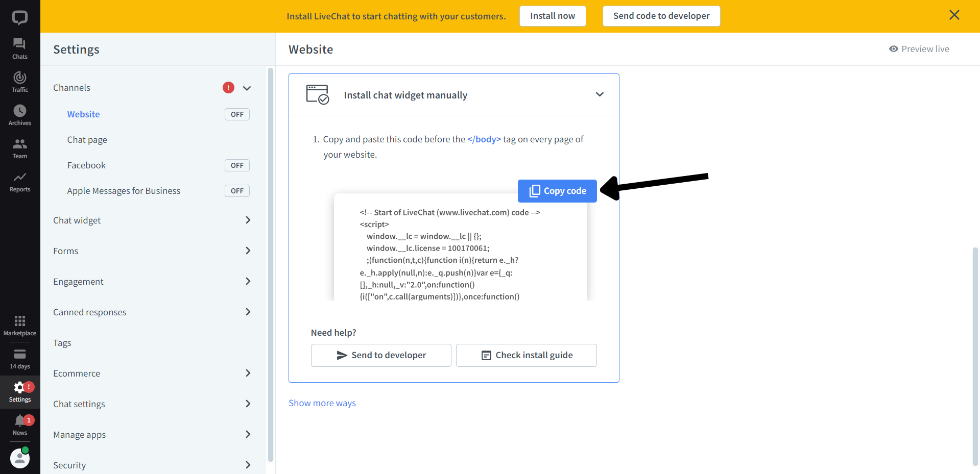980x474 pixels.
Task: Close the yellow install banner
Action: tap(954, 15)
